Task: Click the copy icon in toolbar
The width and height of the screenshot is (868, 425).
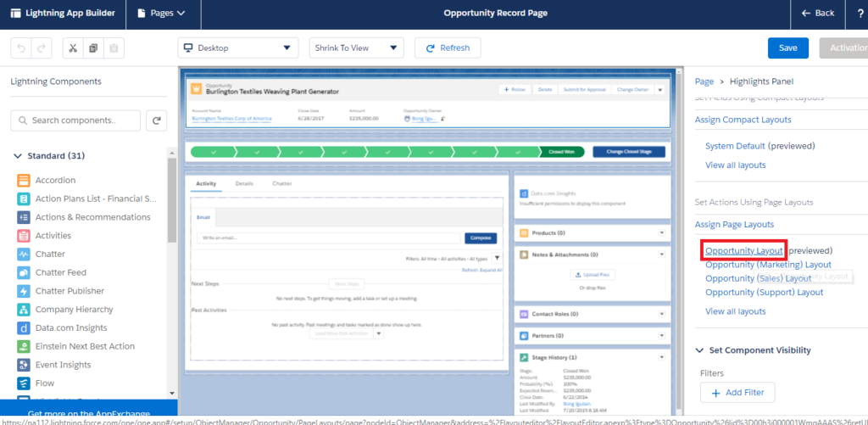Action: (x=93, y=48)
